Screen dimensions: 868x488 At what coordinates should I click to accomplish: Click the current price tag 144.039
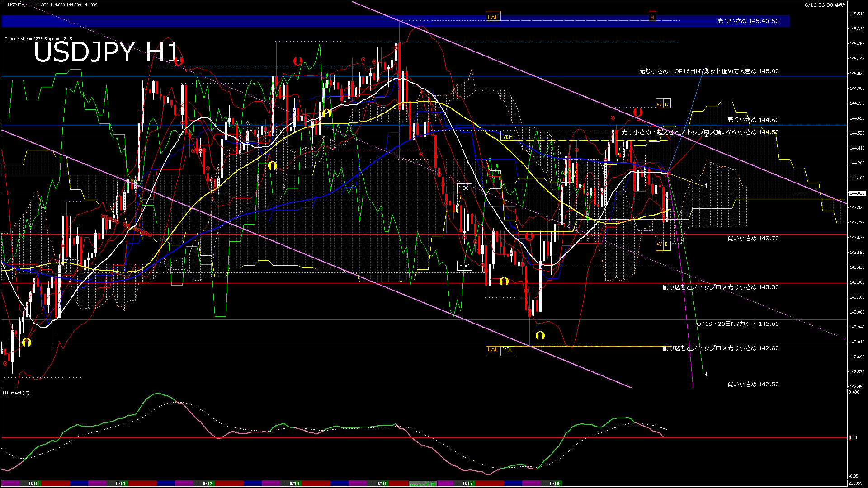(857, 193)
